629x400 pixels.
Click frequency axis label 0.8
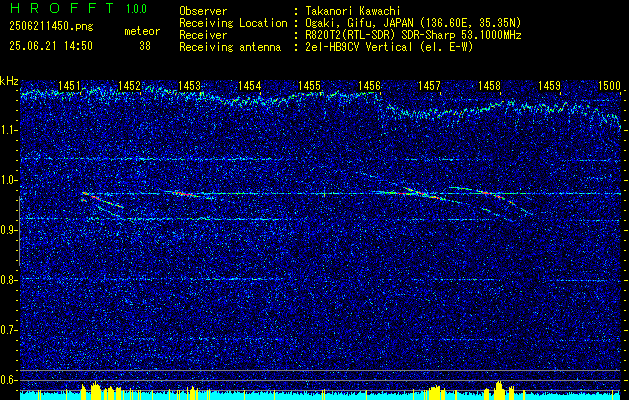tap(9, 280)
